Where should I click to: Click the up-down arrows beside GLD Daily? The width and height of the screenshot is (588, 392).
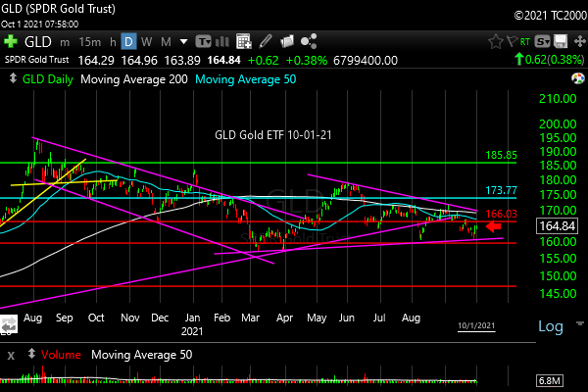13,78
